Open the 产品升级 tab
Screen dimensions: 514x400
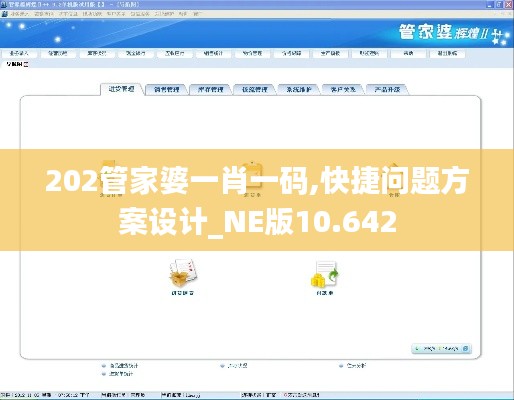(387, 89)
